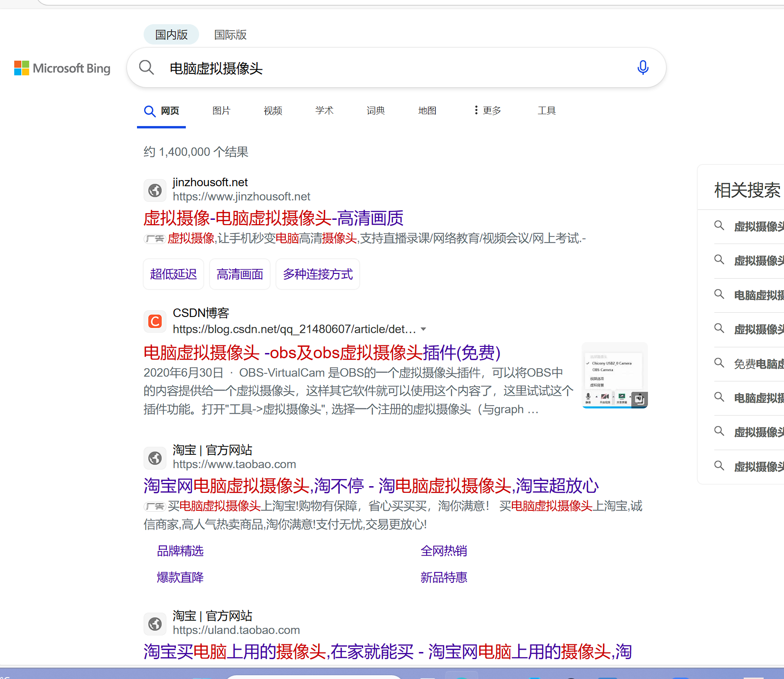Click the https://uland.taobao.com URL text
This screenshot has height=679, width=784.
236,630
